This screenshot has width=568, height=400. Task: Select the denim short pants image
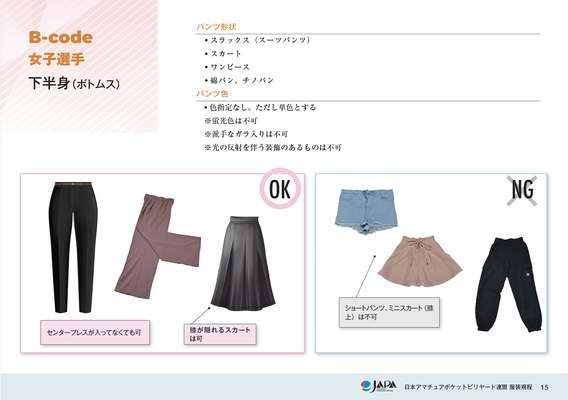[x=366, y=211]
